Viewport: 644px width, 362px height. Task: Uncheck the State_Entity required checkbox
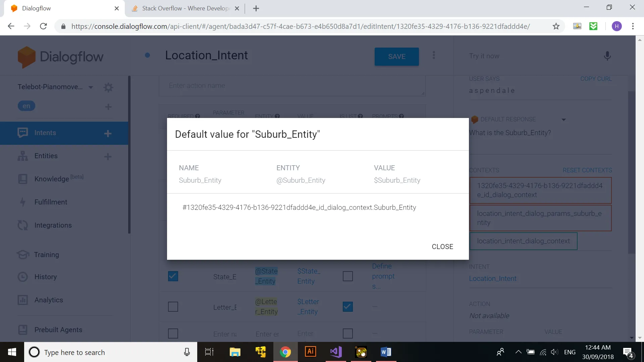[173, 276]
